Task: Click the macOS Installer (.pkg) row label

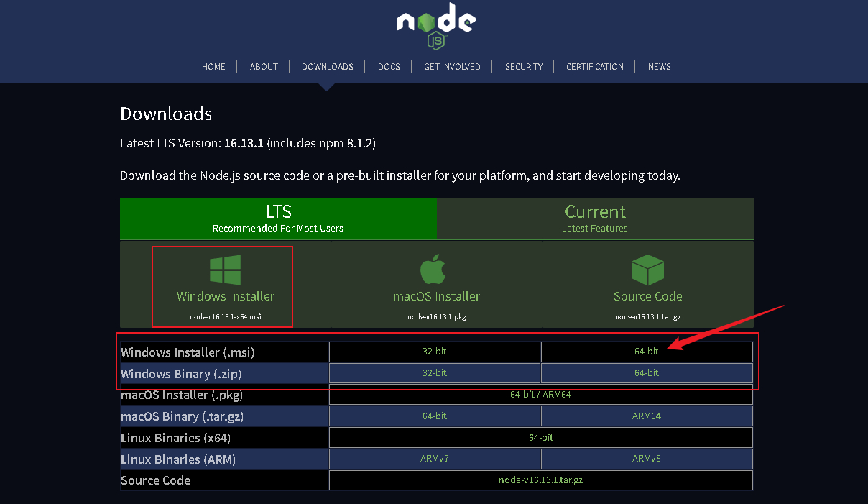Action: pyautogui.click(x=182, y=395)
